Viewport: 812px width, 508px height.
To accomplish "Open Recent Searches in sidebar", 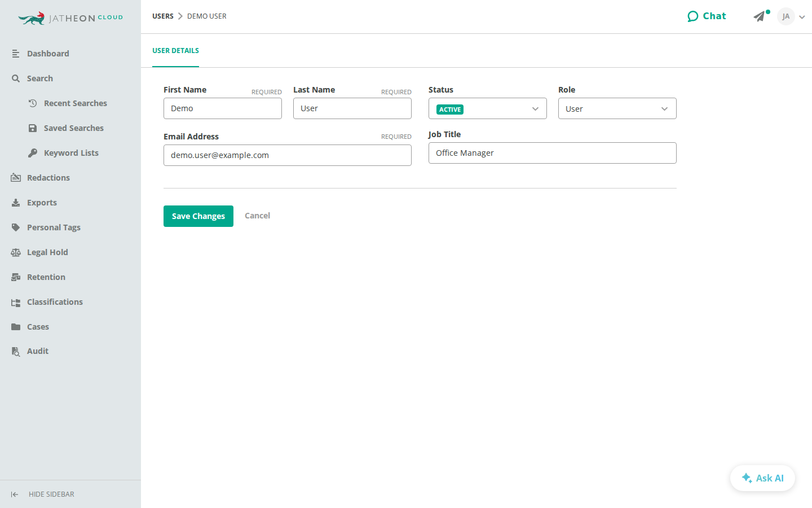I will [x=76, y=103].
